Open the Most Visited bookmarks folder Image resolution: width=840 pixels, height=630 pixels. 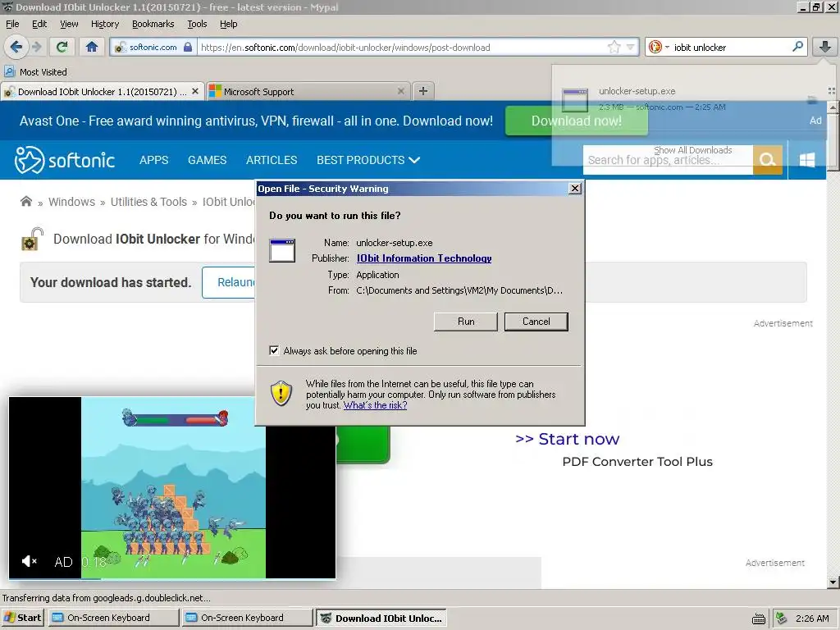[x=36, y=72]
